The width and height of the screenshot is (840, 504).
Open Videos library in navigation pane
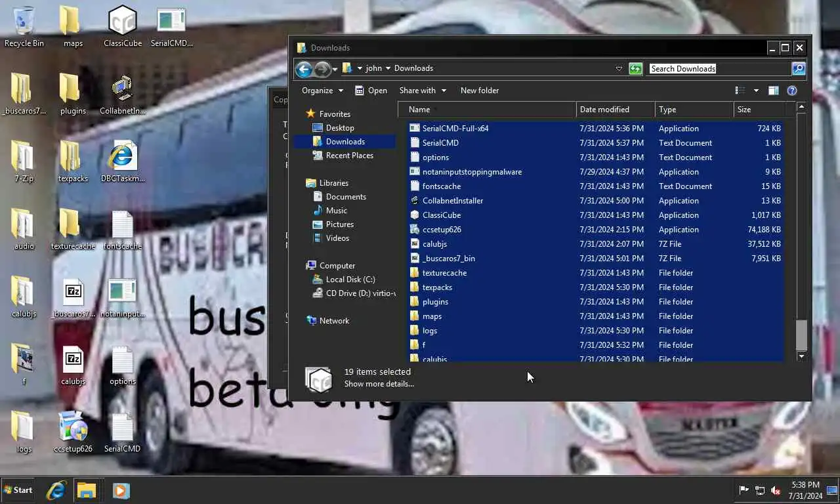coord(337,238)
